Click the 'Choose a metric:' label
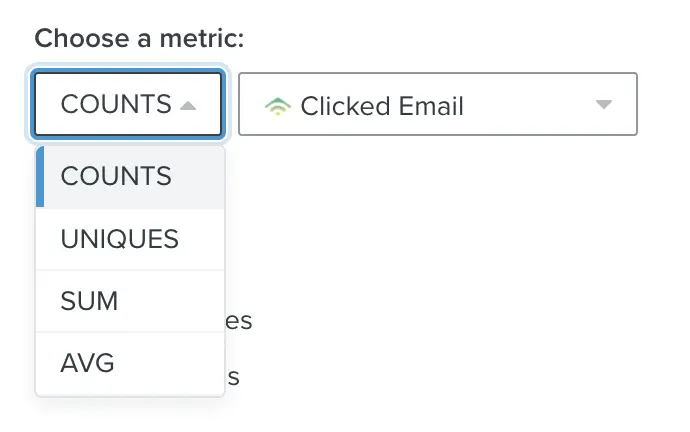This screenshot has height=432, width=690. (139, 38)
